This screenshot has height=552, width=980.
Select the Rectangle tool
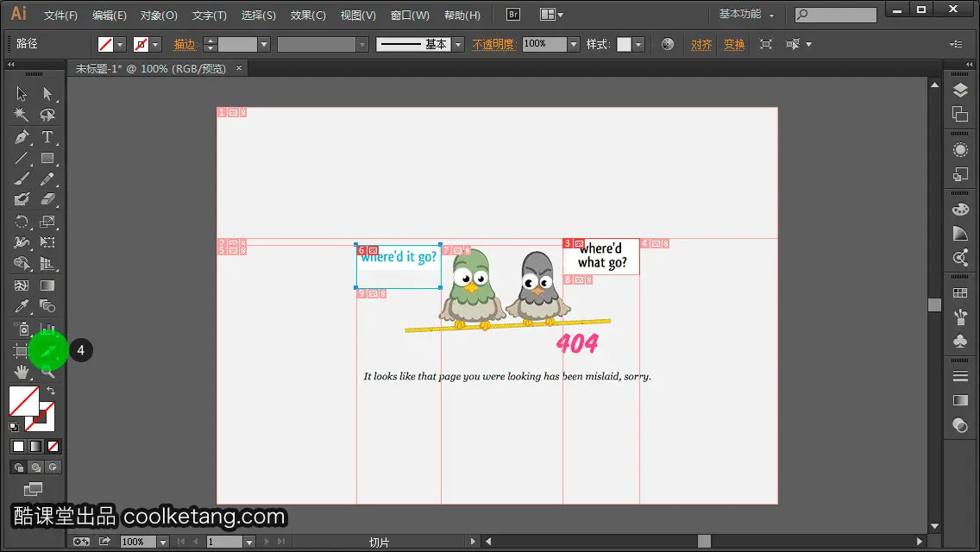pyautogui.click(x=47, y=158)
